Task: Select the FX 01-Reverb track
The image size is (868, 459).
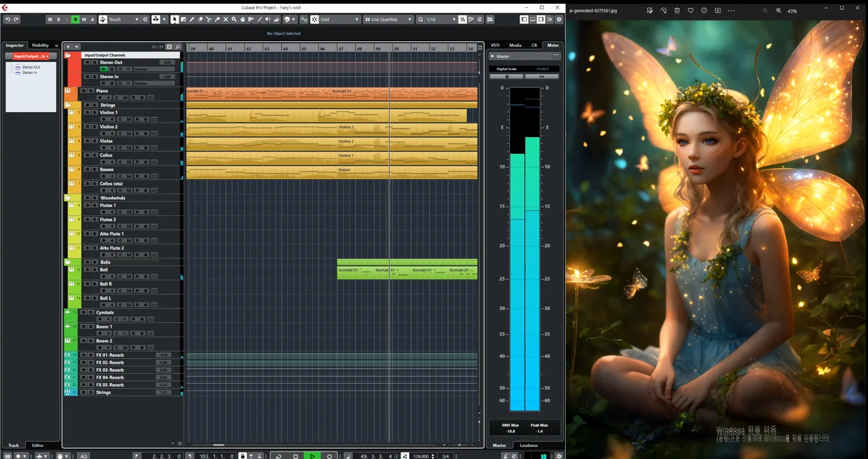Action: click(x=110, y=355)
